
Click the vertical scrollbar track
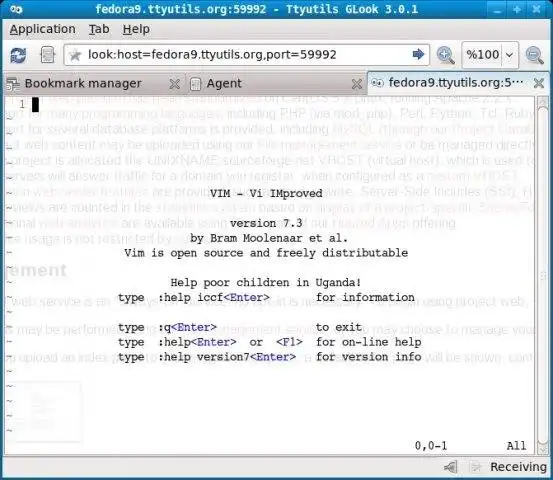[x=543, y=275]
